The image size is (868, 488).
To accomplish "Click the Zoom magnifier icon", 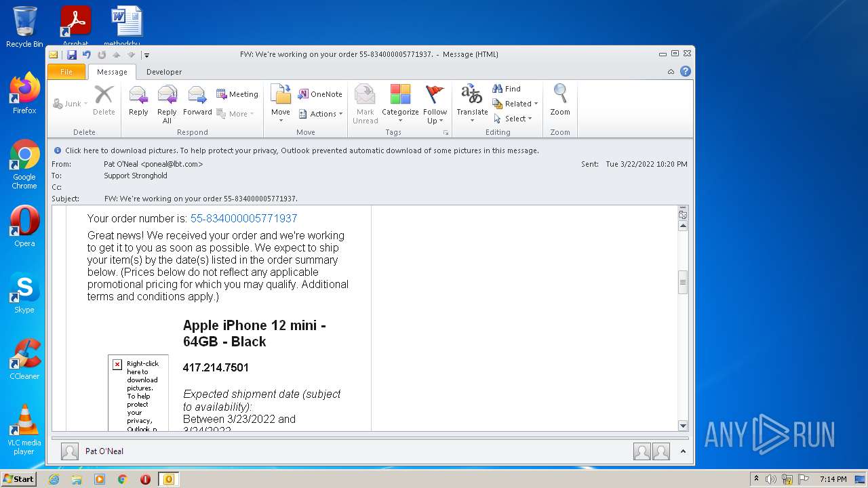I will 560,100.
